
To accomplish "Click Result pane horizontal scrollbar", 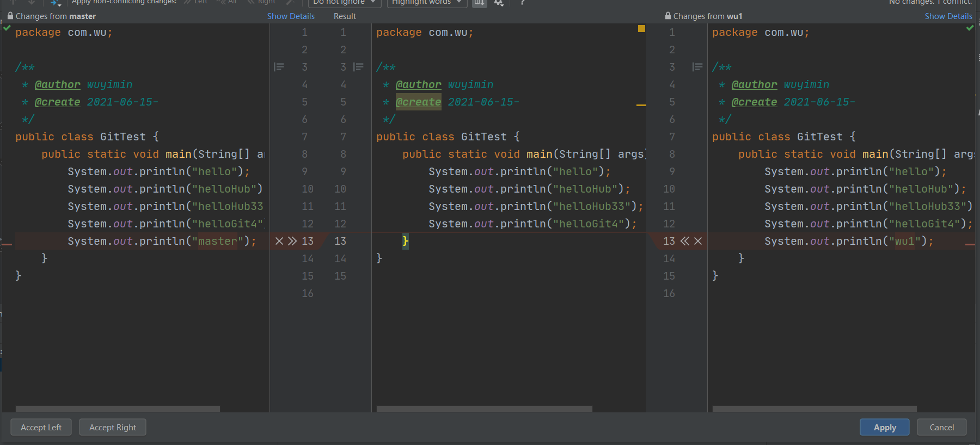I will tap(485, 409).
